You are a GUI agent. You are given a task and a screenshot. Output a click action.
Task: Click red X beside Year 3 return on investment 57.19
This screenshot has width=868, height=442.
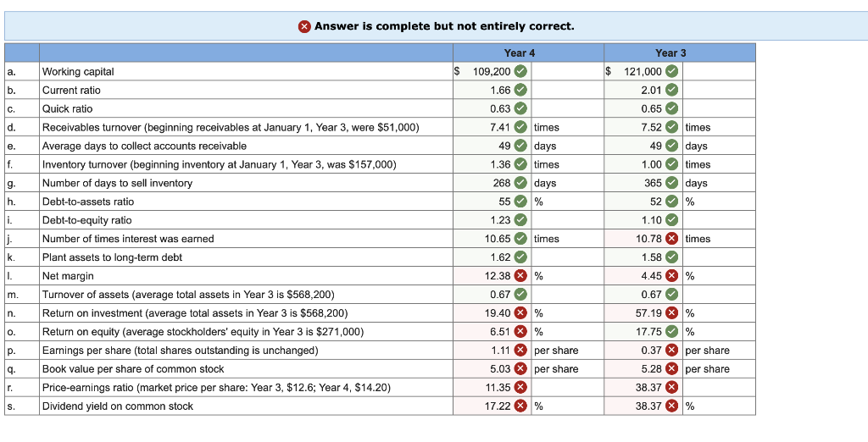pyautogui.click(x=671, y=313)
